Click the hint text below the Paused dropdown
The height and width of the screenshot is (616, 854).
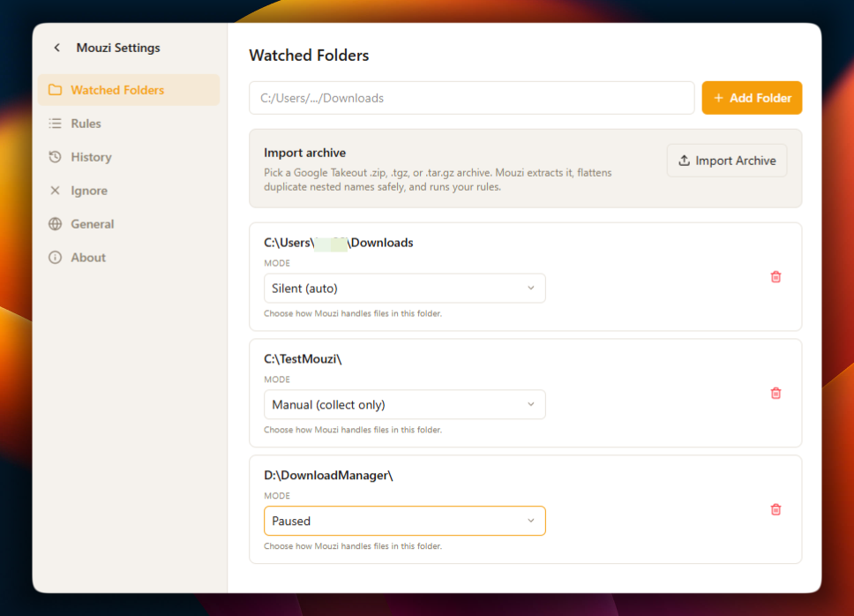pyautogui.click(x=353, y=546)
